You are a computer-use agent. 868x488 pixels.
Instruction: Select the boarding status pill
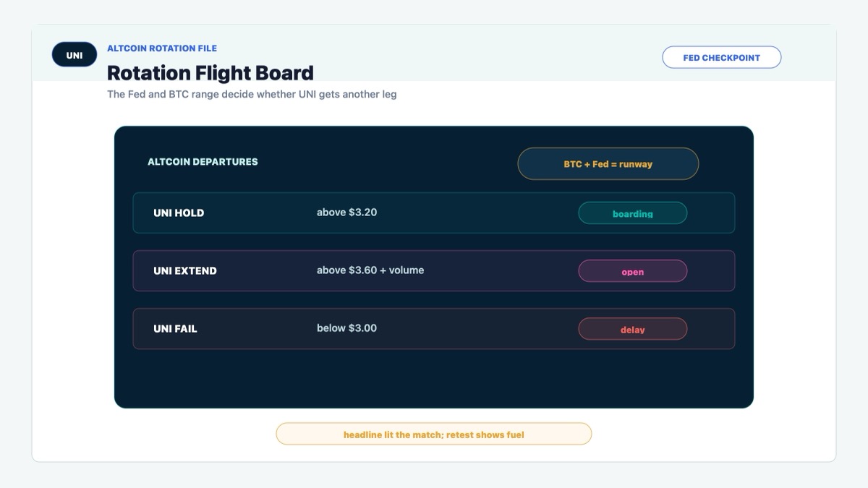(632, 213)
